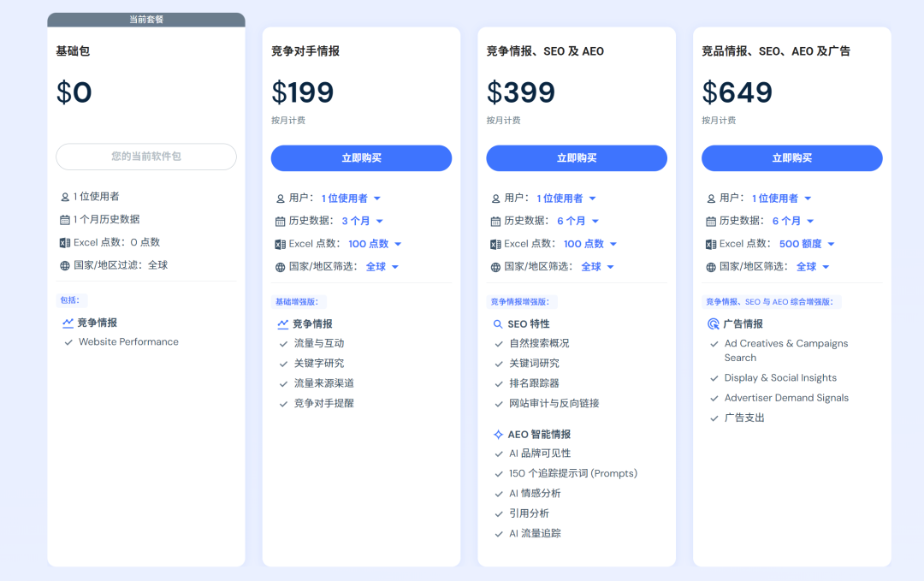Click calendar icon in $649 plan

[x=711, y=222]
